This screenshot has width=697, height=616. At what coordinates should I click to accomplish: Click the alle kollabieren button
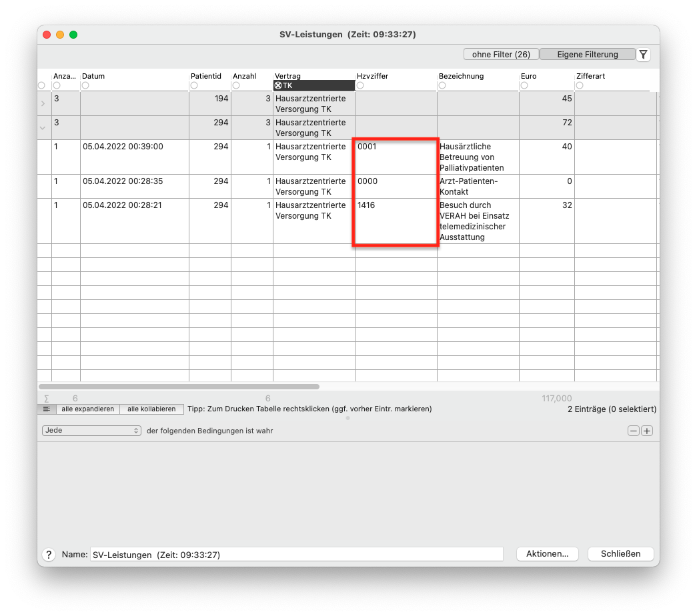coord(151,409)
